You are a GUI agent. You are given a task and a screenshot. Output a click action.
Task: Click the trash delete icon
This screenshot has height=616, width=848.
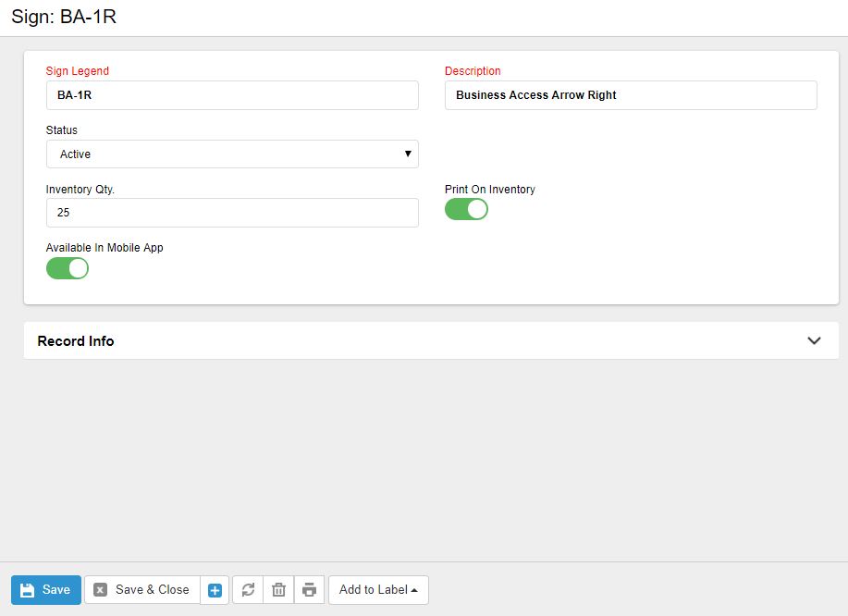278,589
